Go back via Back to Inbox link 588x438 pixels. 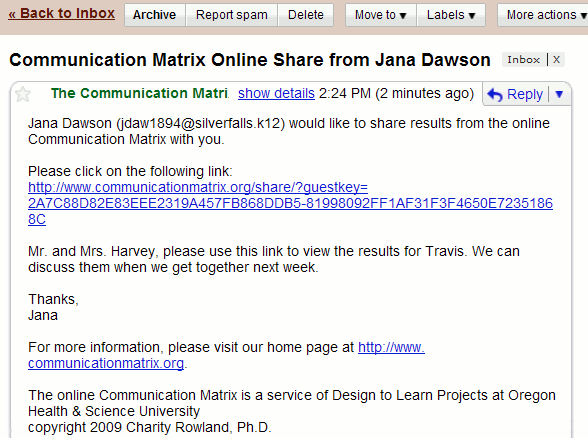tap(62, 14)
